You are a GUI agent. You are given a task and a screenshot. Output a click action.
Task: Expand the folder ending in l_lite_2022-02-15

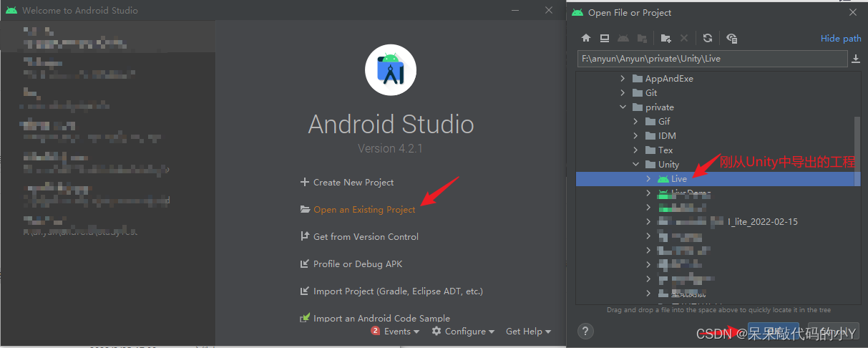649,222
